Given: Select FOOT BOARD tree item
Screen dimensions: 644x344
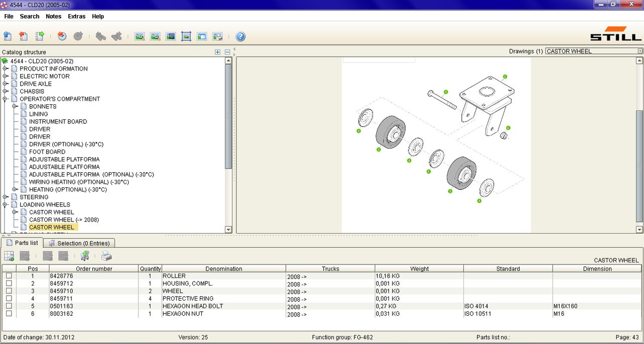Looking at the screenshot, I should pos(47,152).
